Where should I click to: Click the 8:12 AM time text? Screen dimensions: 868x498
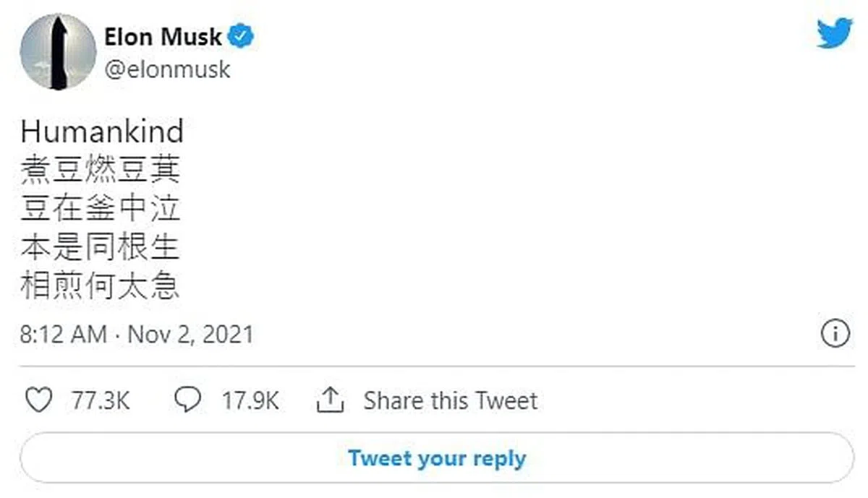point(64,335)
